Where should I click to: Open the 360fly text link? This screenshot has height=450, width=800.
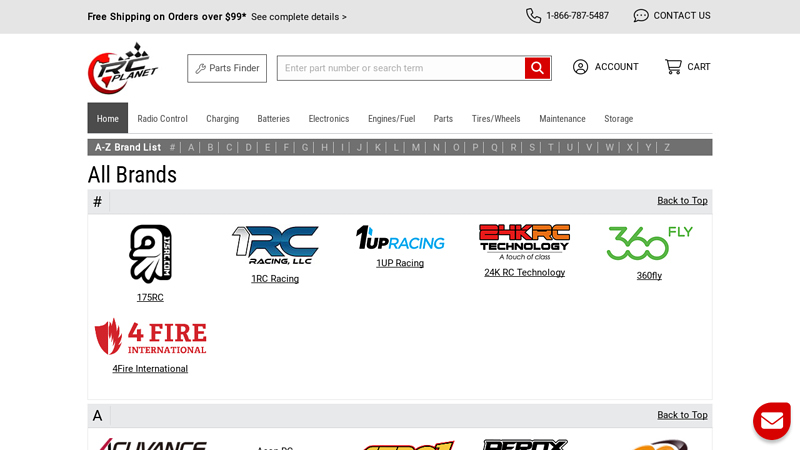pos(649,276)
